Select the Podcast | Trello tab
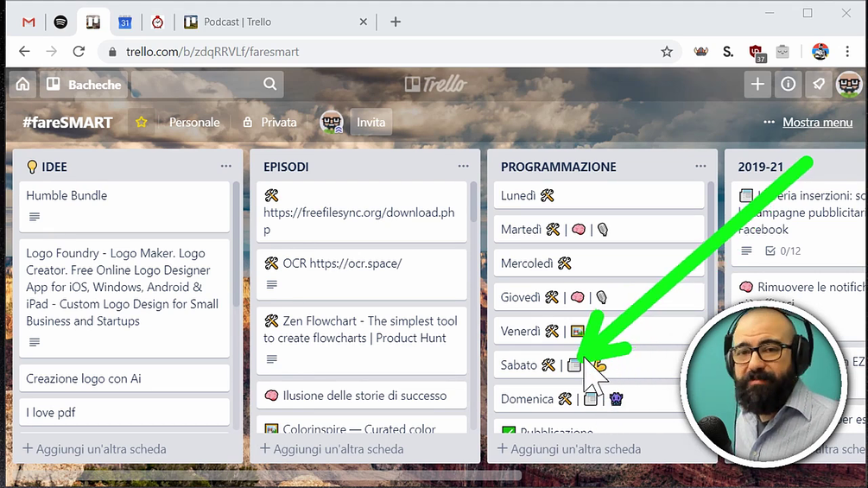The width and height of the screenshot is (868, 488). [x=276, y=22]
